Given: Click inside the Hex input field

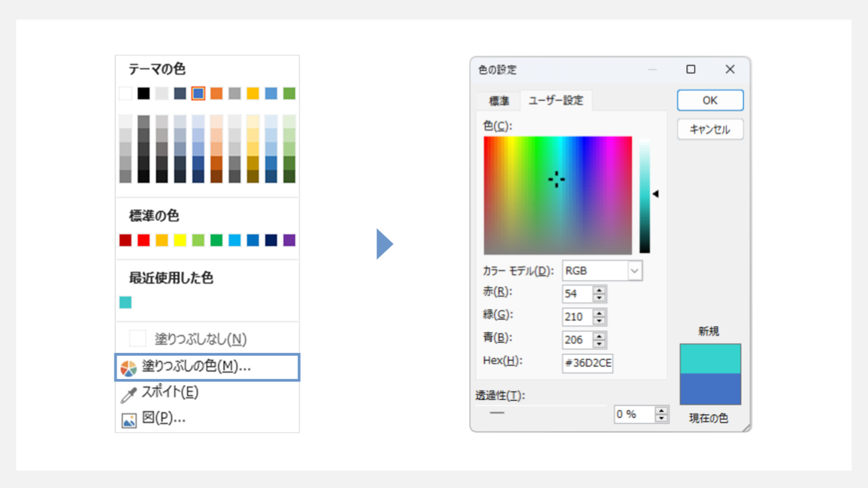Looking at the screenshot, I should click(x=587, y=363).
